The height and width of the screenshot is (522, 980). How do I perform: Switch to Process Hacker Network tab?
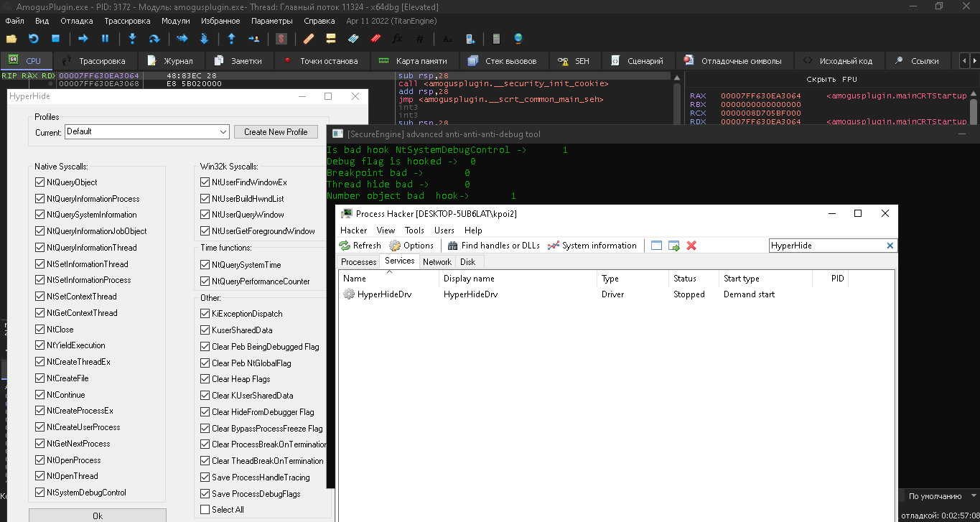point(437,262)
